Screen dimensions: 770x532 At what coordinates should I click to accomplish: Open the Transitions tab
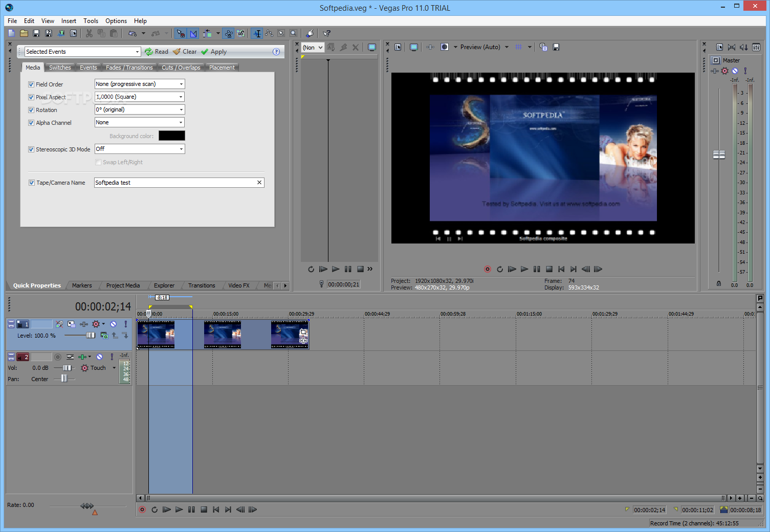coord(202,285)
